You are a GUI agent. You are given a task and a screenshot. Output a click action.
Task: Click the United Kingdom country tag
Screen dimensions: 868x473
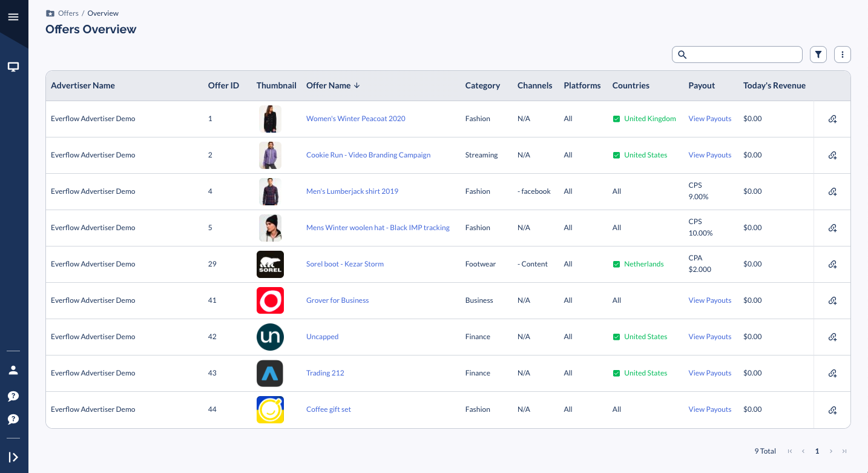pos(644,119)
